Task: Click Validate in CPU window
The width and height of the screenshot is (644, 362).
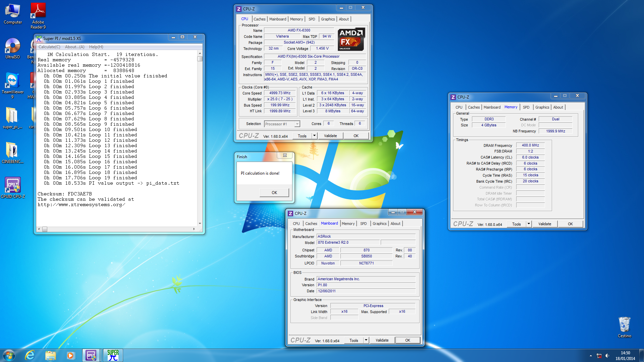Action: (x=330, y=136)
